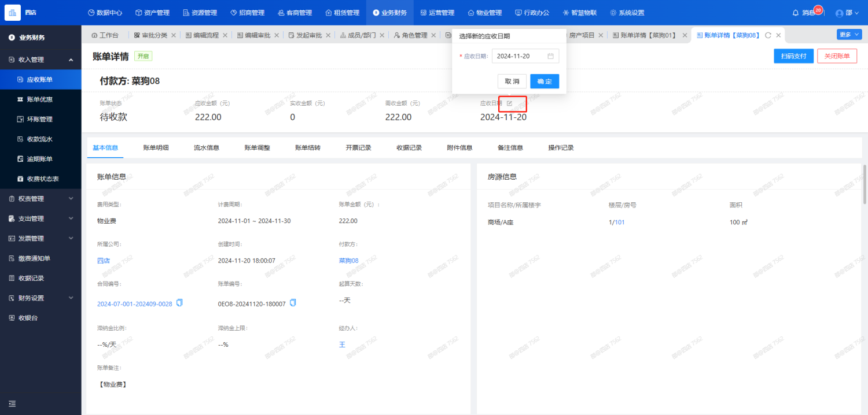Open contract link 2024-07-001-202409-0028

(135, 303)
